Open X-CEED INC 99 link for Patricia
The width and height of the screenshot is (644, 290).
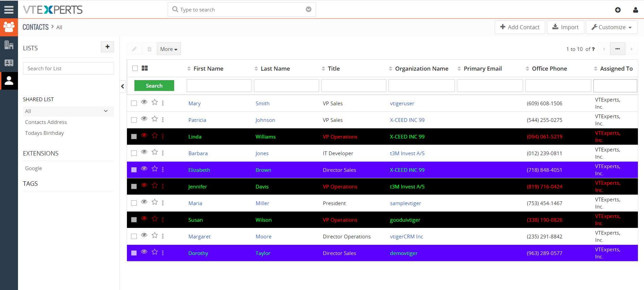pyautogui.click(x=407, y=120)
